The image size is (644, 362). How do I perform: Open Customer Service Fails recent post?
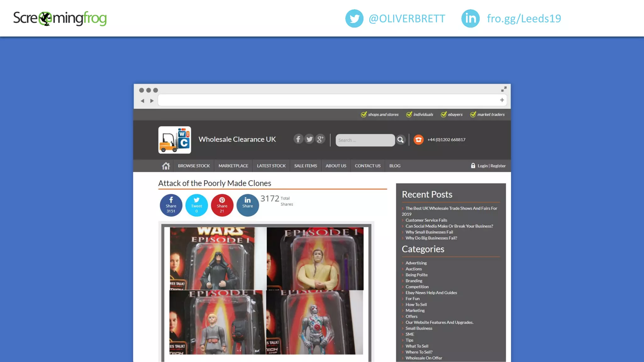pyautogui.click(x=426, y=220)
